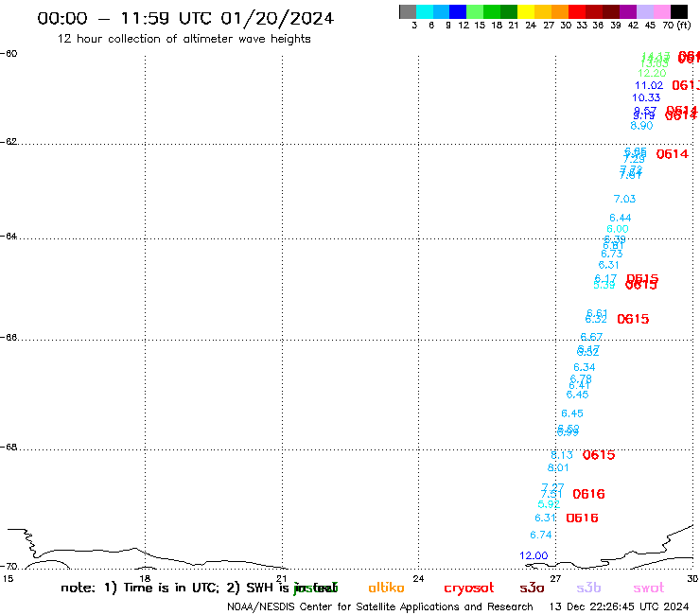Click the wave height value 8.01
700x615 pixels.
pyautogui.click(x=558, y=467)
